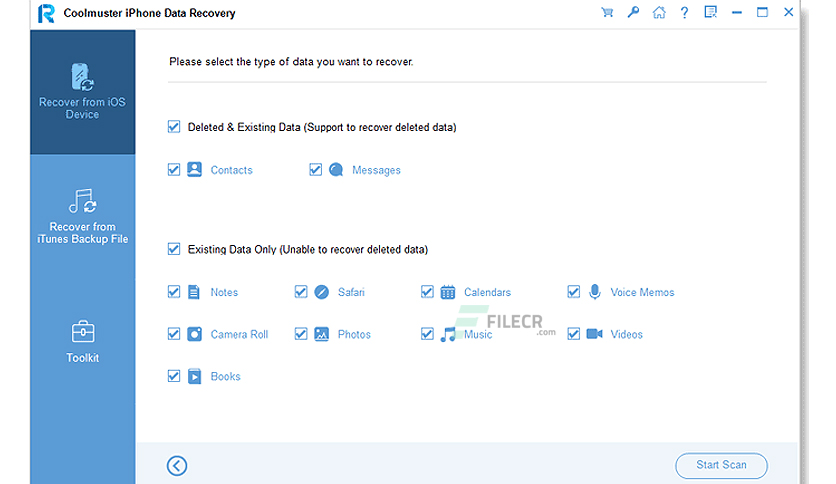Image resolution: width=836 pixels, height=484 pixels.
Task: Click the key register icon
Action: click(x=633, y=12)
